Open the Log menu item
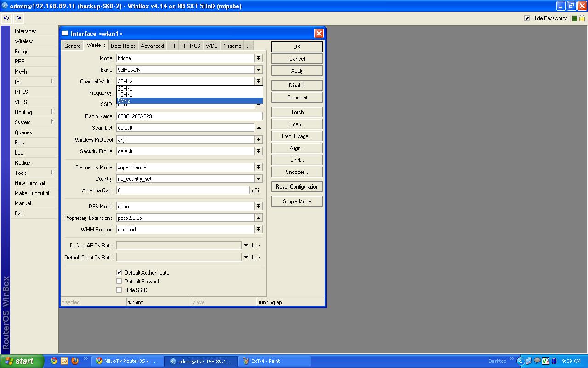 (34, 153)
